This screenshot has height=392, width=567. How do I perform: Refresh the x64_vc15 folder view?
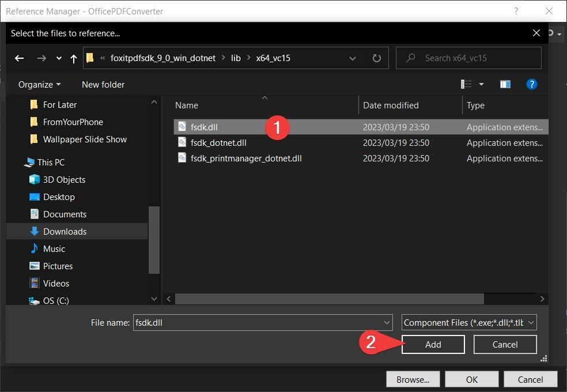pyautogui.click(x=376, y=58)
